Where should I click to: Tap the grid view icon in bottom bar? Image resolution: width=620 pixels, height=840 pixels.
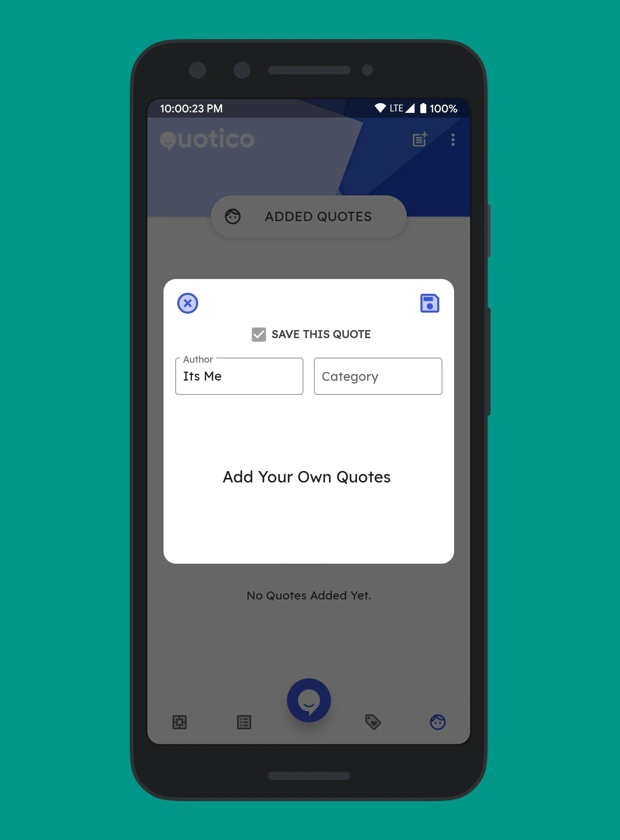pos(181,723)
